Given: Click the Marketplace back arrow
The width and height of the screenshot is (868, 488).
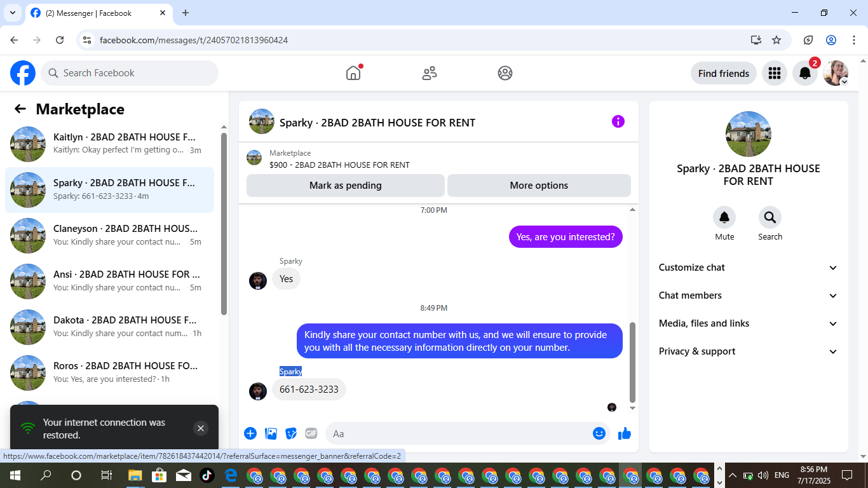Looking at the screenshot, I should (x=20, y=109).
